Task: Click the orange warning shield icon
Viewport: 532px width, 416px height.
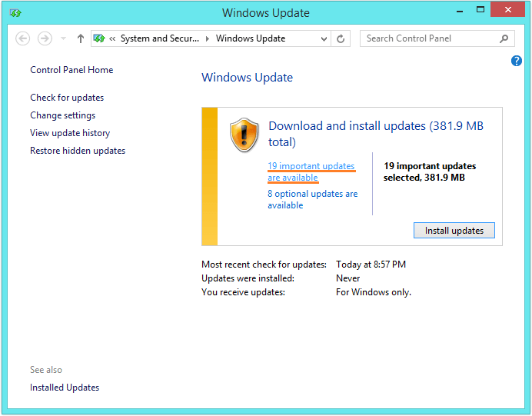Action: (x=244, y=135)
